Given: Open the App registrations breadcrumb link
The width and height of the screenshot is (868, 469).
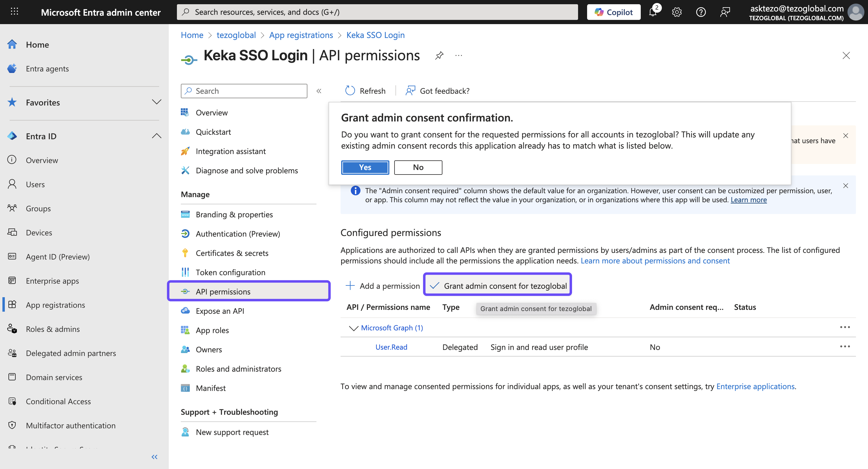Looking at the screenshot, I should click(301, 35).
